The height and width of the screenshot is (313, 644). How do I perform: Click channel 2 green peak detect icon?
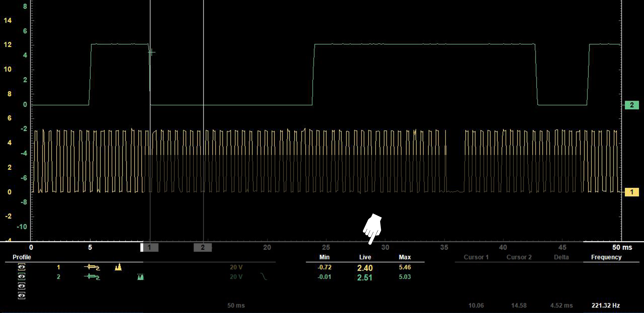pos(141,277)
